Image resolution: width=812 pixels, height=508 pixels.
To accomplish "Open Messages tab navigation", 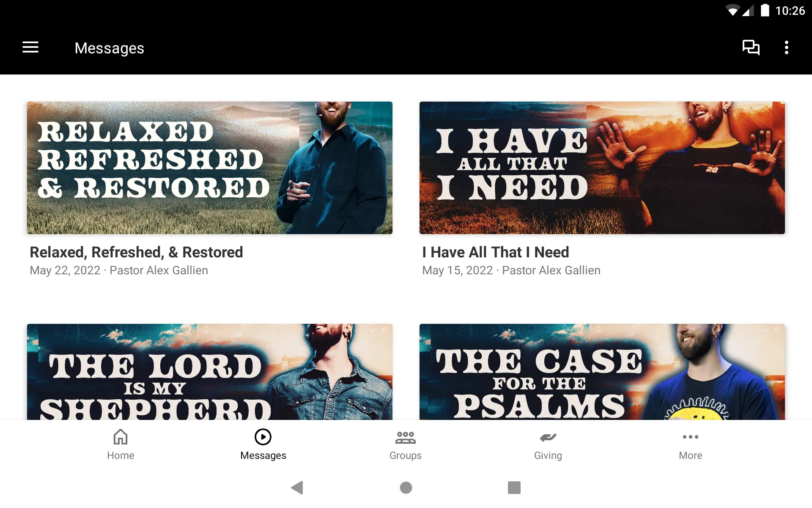I will [x=263, y=444].
